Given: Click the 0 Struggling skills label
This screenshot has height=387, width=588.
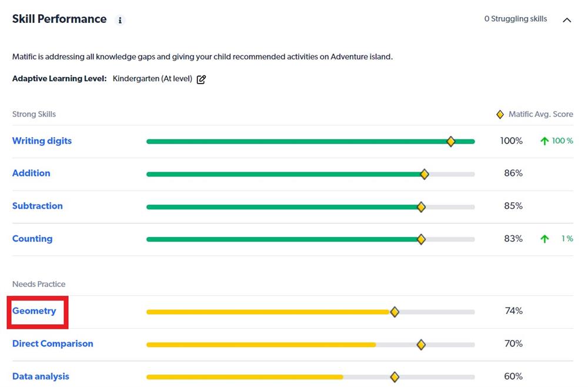Looking at the screenshot, I should tap(515, 19).
